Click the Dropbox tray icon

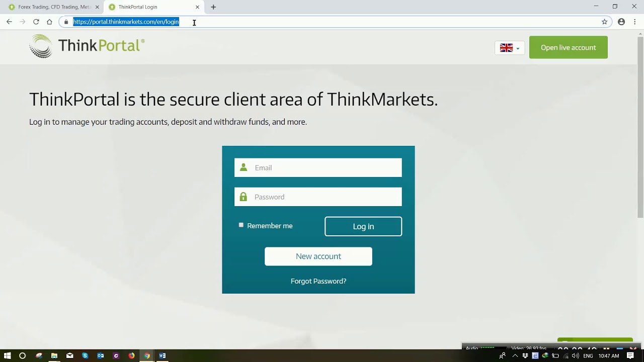525,356
